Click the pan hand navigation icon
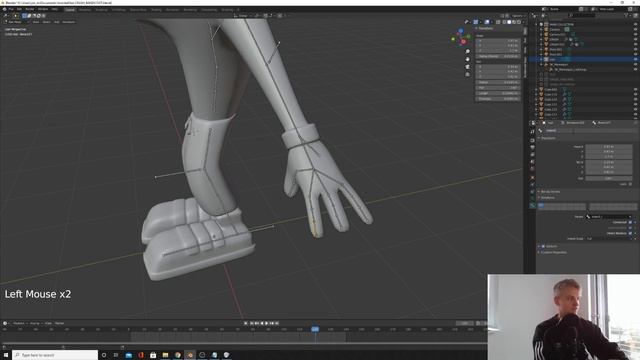640x360 pixels. (467, 59)
